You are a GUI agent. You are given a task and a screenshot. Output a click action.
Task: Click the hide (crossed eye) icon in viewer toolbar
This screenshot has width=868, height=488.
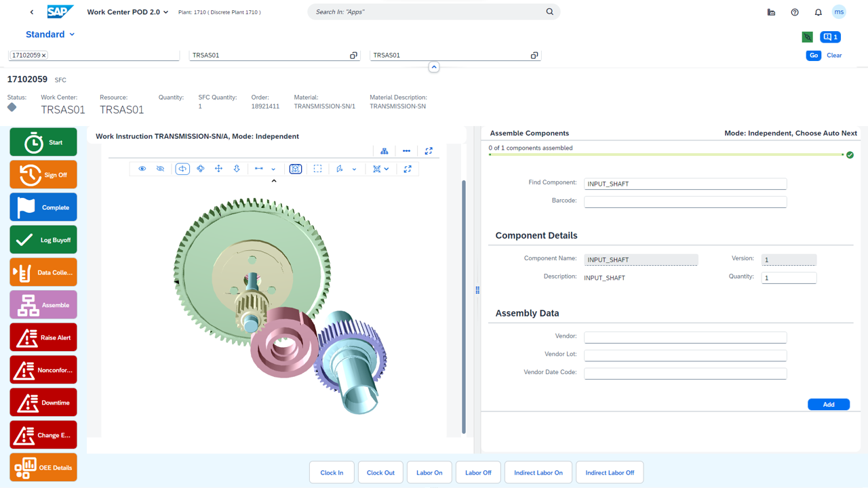[x=160, y=169]
